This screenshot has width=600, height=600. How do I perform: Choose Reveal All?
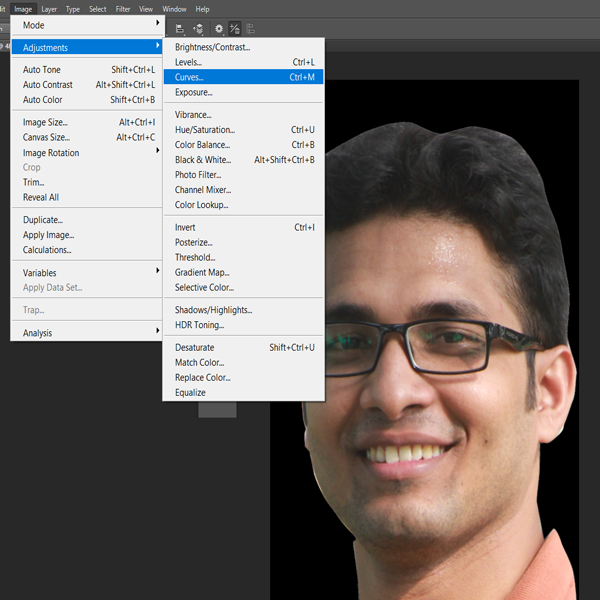coord(88,197)
